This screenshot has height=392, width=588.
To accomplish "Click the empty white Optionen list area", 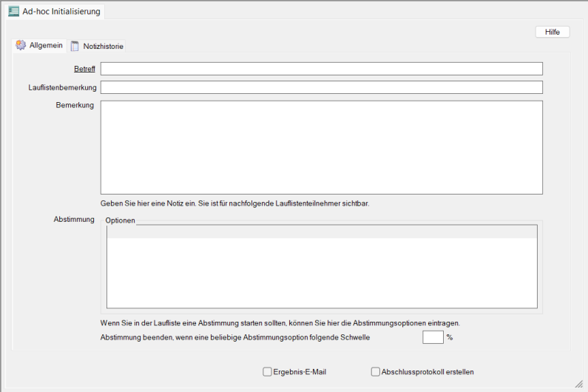I will click(x=321, y=274).
